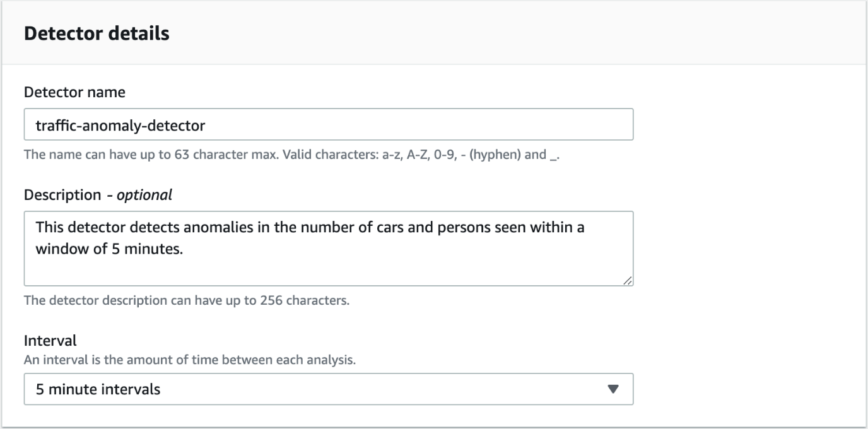
Task: Open the "5 minute intervals" dropdown
Action: (328, 389)
